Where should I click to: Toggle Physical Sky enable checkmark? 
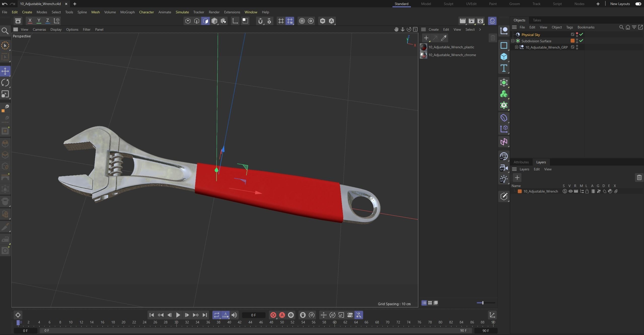[581, 34]
